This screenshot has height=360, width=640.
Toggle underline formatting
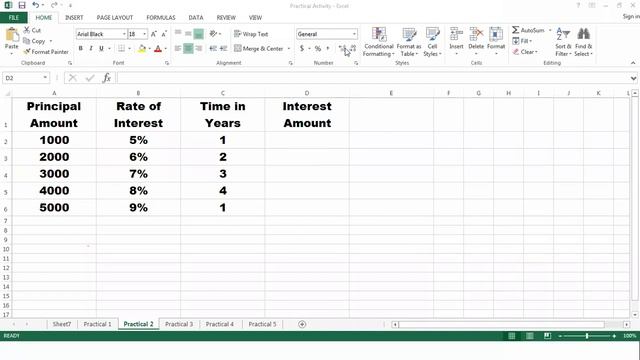(x=101, y=49)
